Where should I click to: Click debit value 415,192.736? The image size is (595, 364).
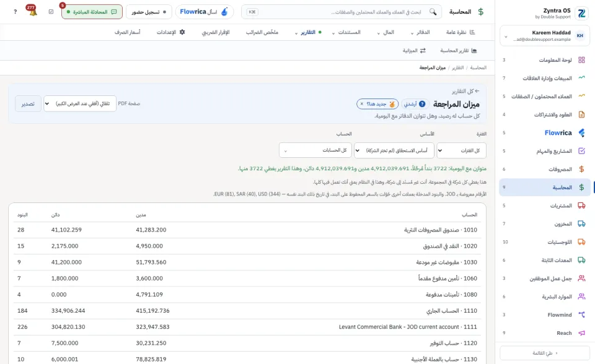click(x=152, y=311)
